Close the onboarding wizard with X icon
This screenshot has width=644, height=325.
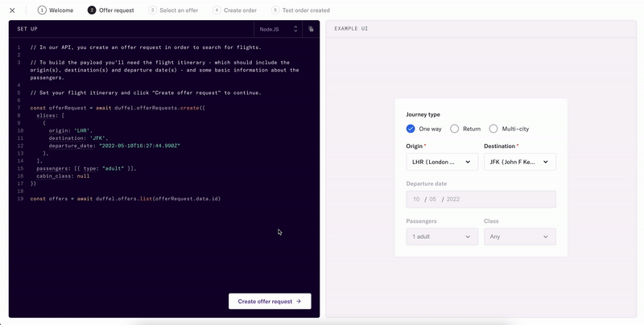[12, 10]
